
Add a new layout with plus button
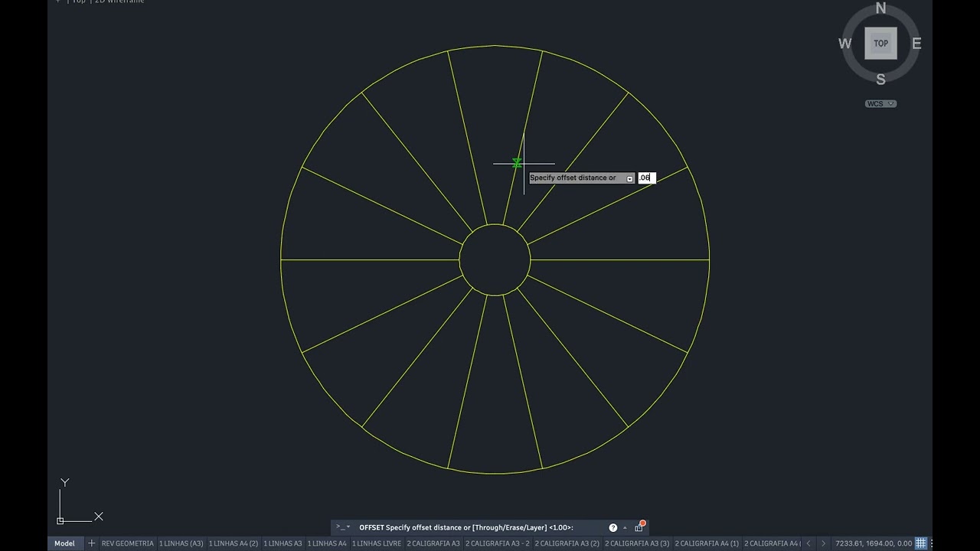(x=91, y=543)
